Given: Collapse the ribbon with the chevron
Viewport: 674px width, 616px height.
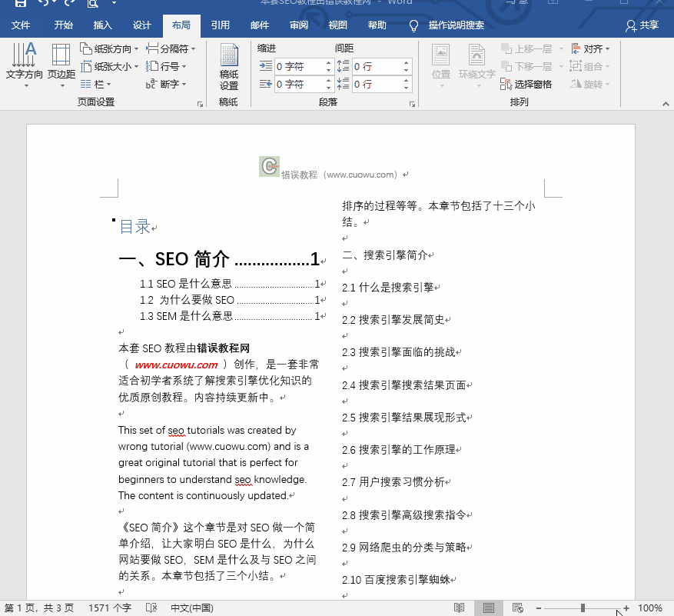Looking at the screenshot, I should (666, 104).
